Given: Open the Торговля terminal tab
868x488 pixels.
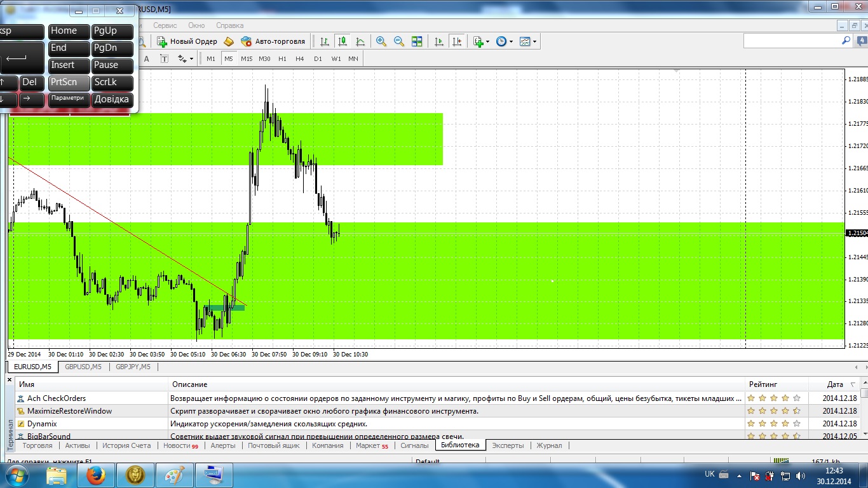Looking at the screenshot, I should pyautogui.click(x=37, y=445).
